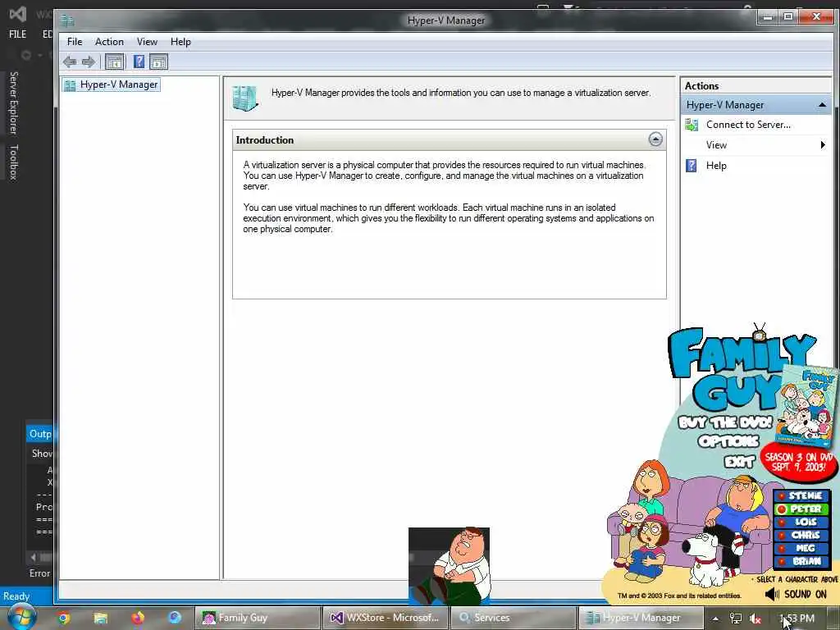Launch Chrome from the taskbar

(63, 618)
